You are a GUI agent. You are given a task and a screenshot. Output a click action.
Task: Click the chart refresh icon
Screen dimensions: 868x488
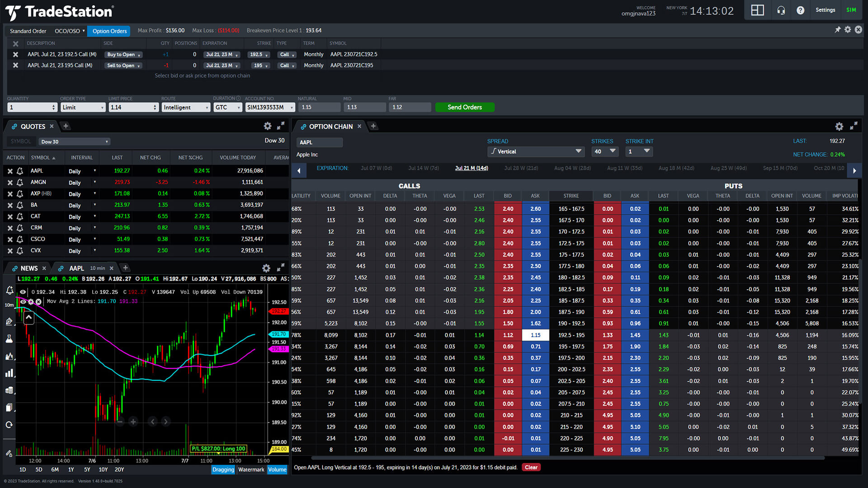[9, 425]
